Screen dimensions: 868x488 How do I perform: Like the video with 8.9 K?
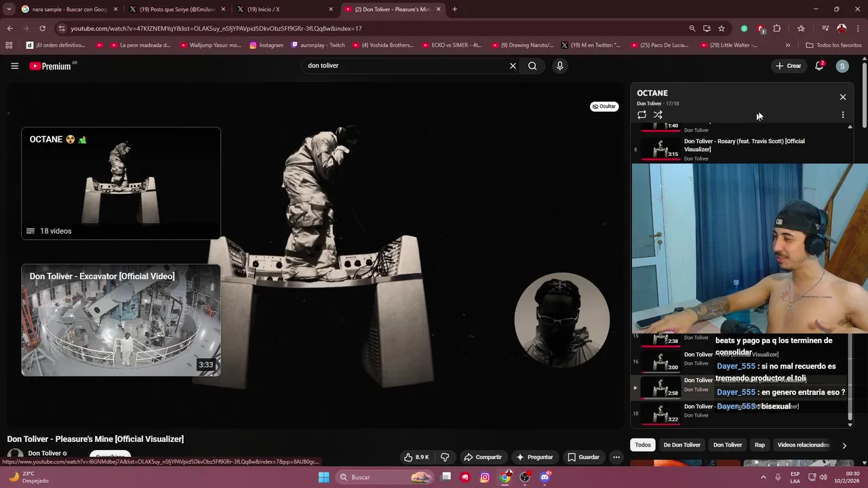(416, 457)
